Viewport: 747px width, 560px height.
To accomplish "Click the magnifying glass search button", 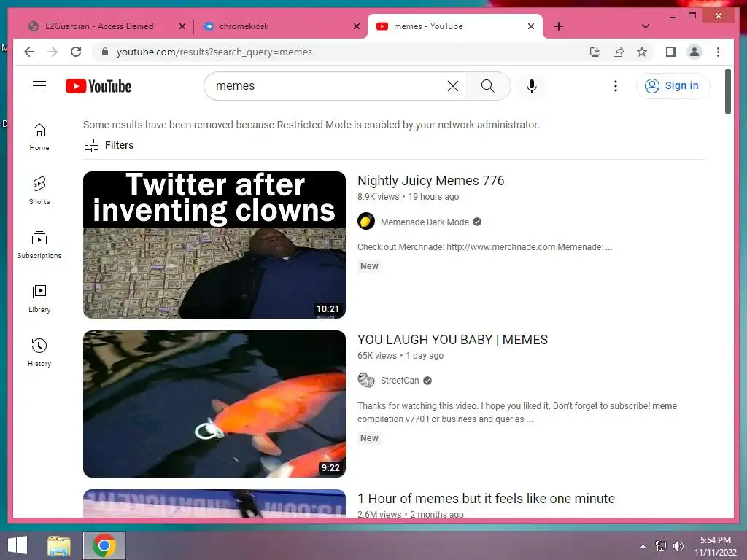I will coord(487,86).
